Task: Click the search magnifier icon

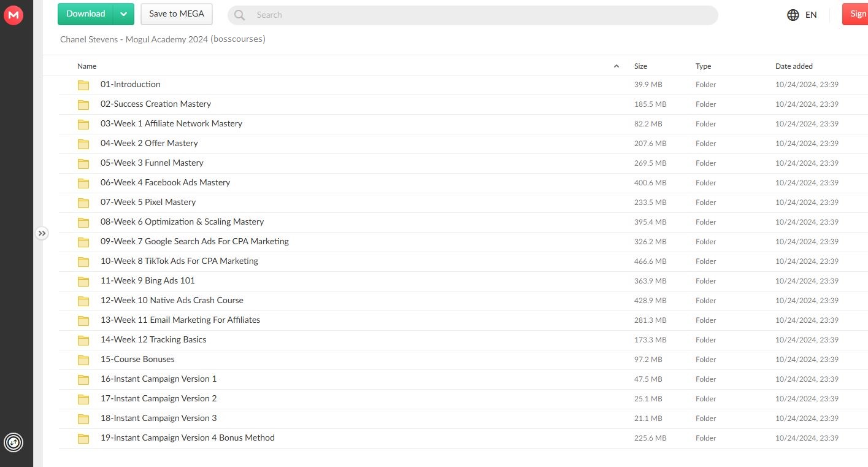Action: (x=240, y=15)
